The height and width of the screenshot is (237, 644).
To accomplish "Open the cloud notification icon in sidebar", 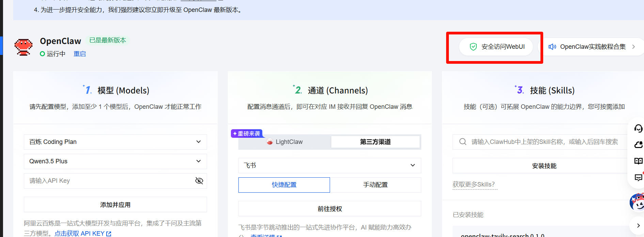I will [638, 145].
